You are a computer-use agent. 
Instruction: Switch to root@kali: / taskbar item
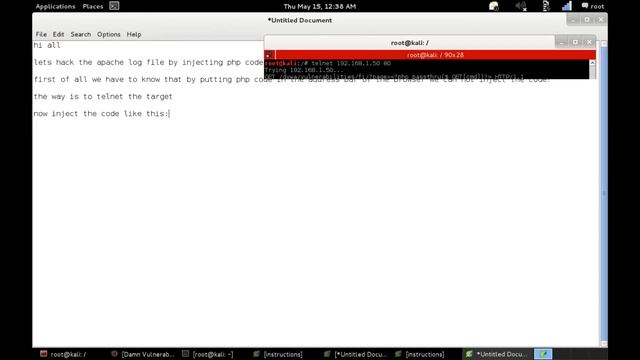63,354
